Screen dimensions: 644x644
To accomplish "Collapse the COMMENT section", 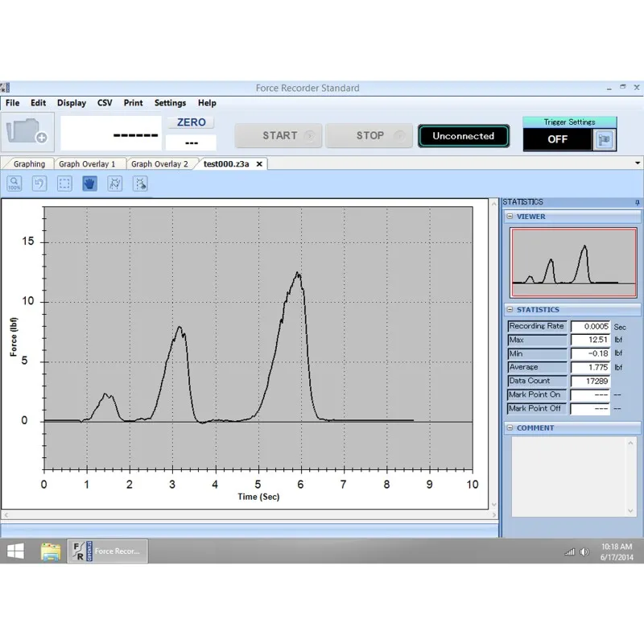I will 510,428.
